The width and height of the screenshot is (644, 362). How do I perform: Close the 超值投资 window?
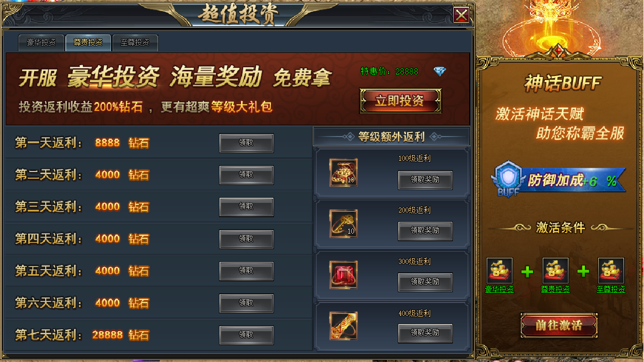pyautogui.click(x=461, y=15)
